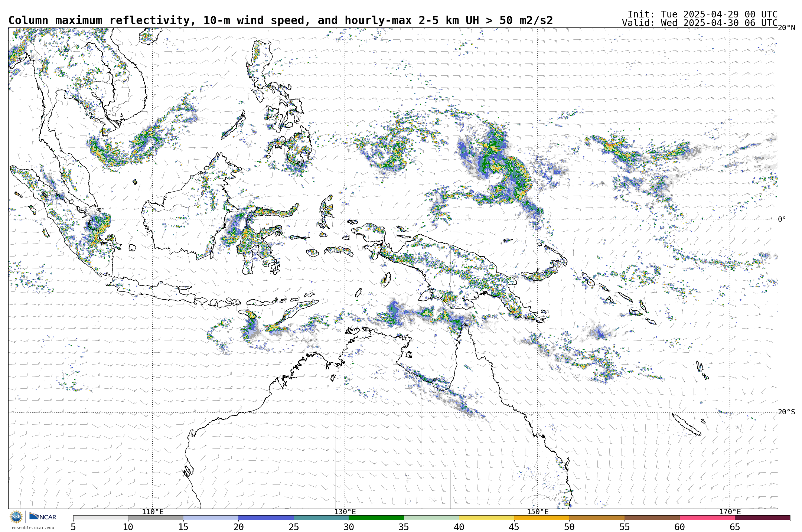The image size is (802, 532).
Task: Select the 30-35 dBZ green swatch
Action: (x=376, y=518)
